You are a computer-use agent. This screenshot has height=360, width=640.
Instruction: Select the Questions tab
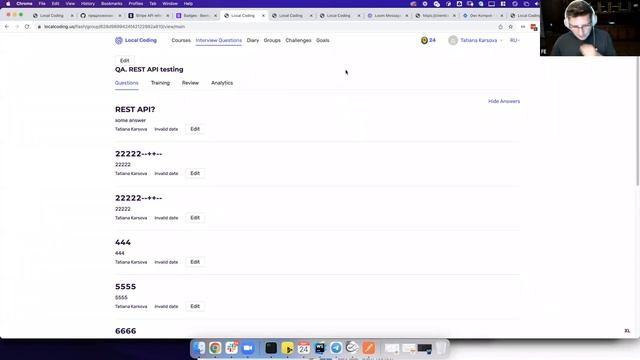(127, 83)
